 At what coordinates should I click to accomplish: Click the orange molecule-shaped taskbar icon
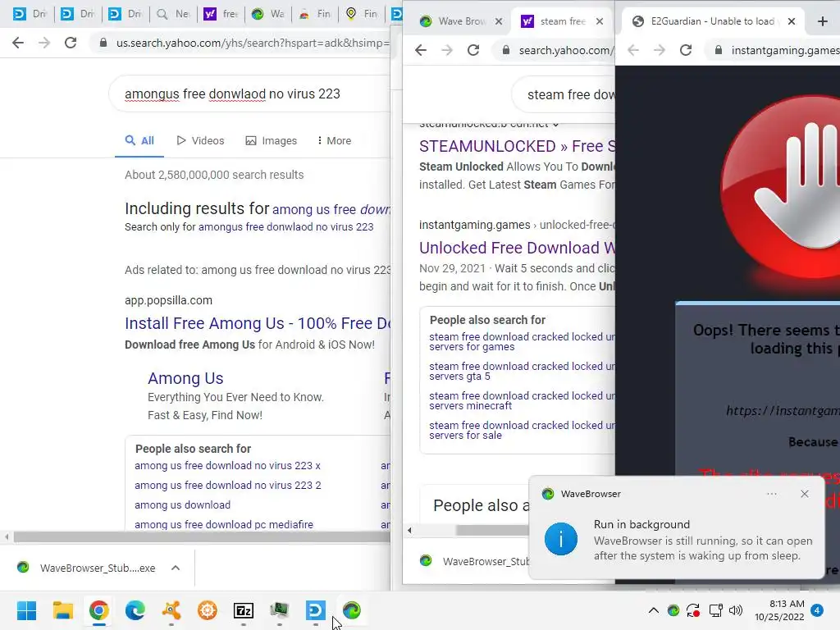pyautogui.click(x=171, y=610)
